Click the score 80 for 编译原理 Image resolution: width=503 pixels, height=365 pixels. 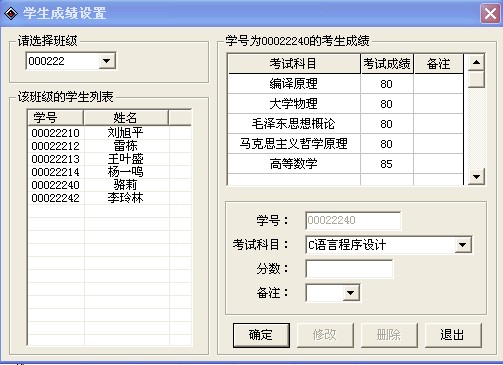point(387,84)
